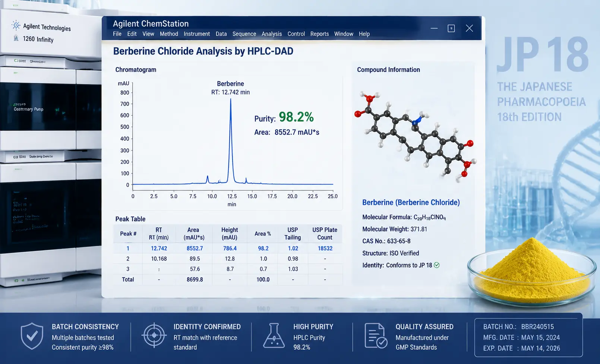Open the File menu
The height and width of the screenshot is (364, 600).
point(117,34)
